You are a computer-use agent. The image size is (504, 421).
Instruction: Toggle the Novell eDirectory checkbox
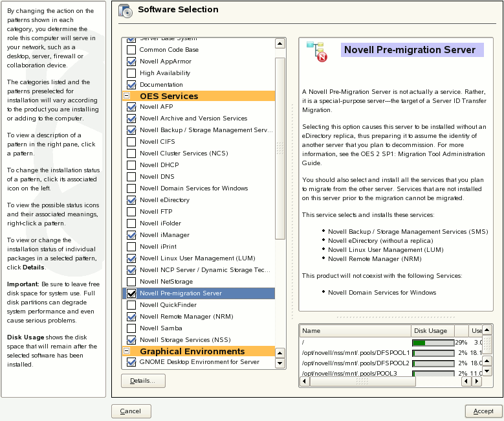click(x=131, y=200)
